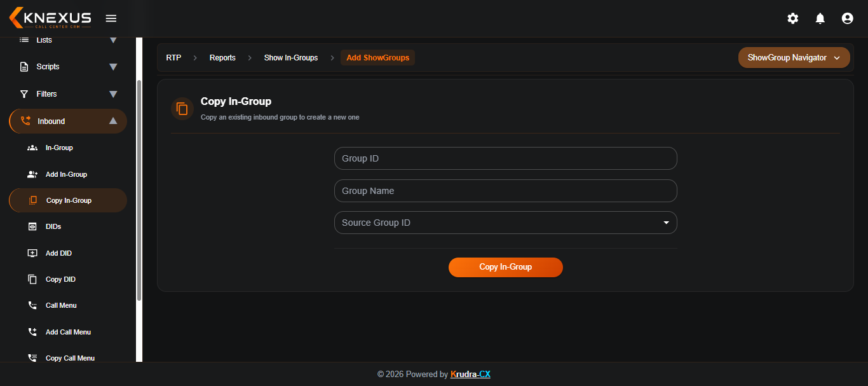Open the Krudra-CX footer link
Viewport: 868px width, 386px height.
(470, 374)
